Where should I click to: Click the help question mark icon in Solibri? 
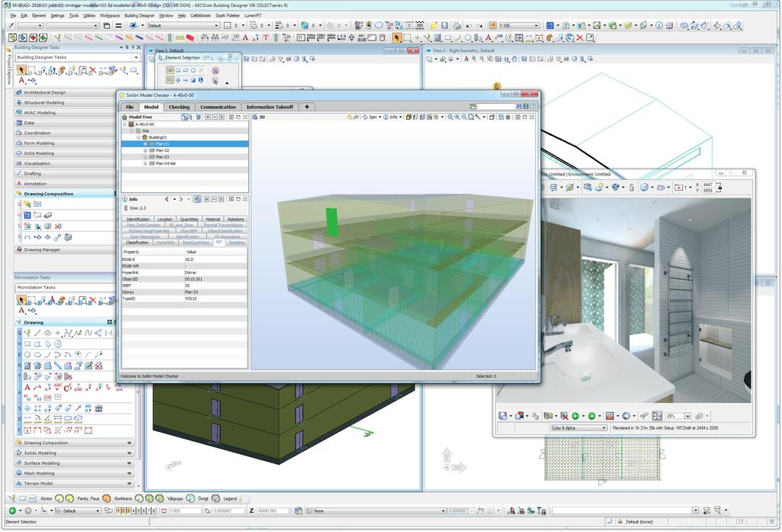coord(532,106)
